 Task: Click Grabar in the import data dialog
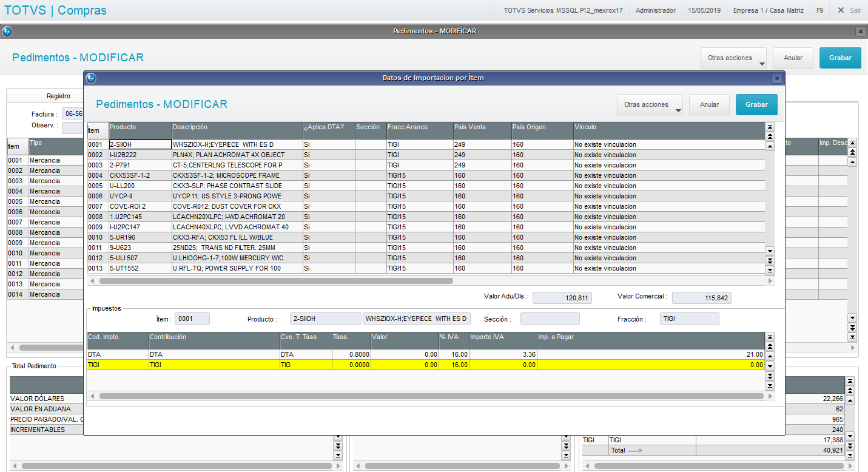click(756, 104)
